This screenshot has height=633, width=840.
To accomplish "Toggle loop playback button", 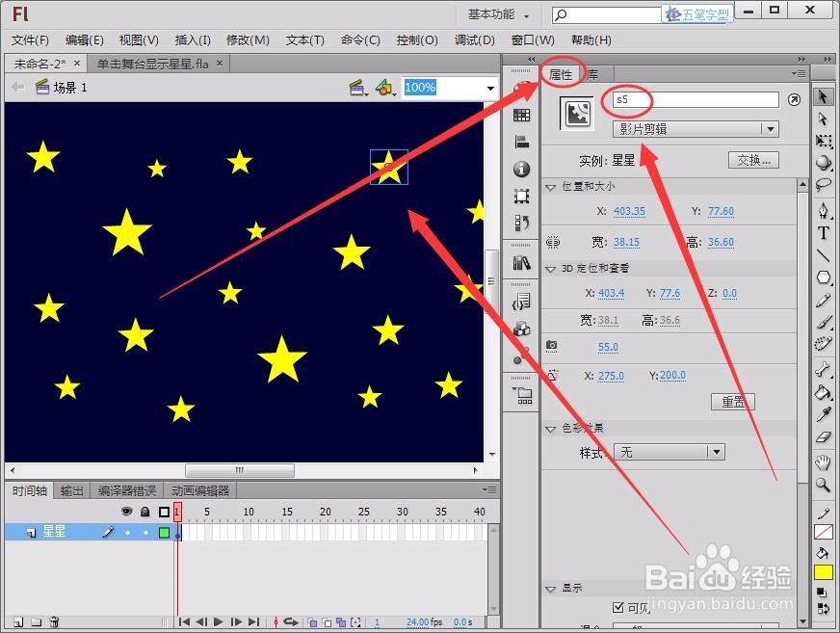I will click(x=292, y=622).
